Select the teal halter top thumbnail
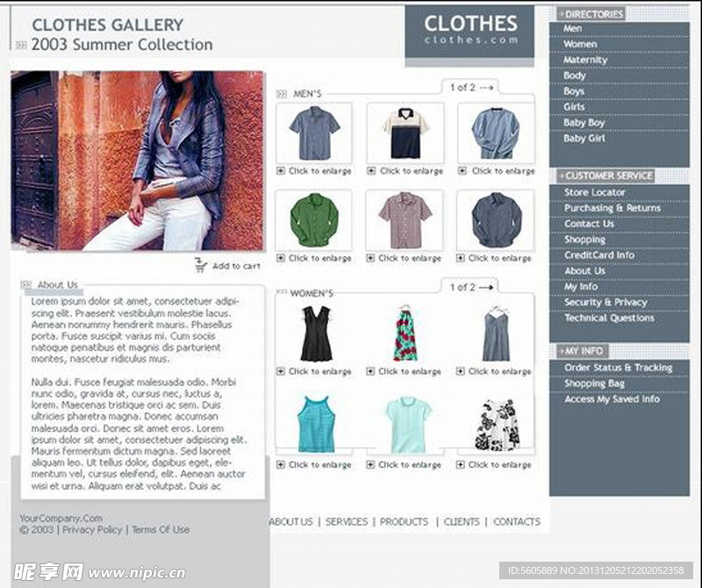This screenshot has width=702, height=588. click(316, 424)
